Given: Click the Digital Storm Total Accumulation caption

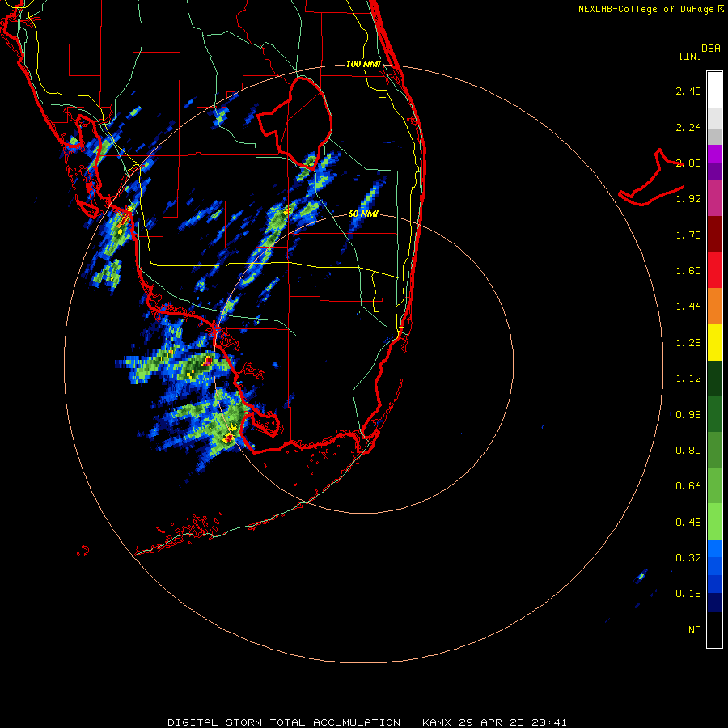Looking at the screenshot, I should (x=366, y=722).
